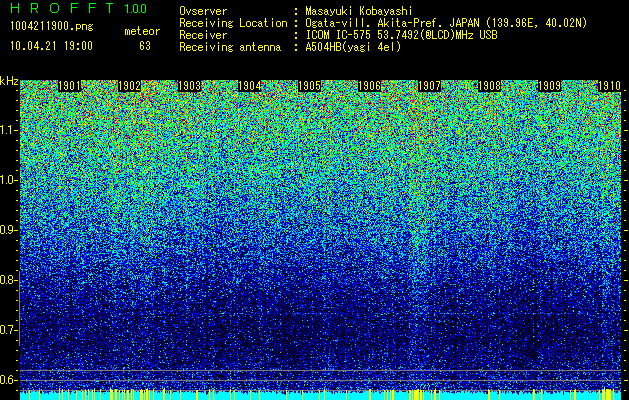Click the 0.6 frequency axis label

tap(8, 380)
